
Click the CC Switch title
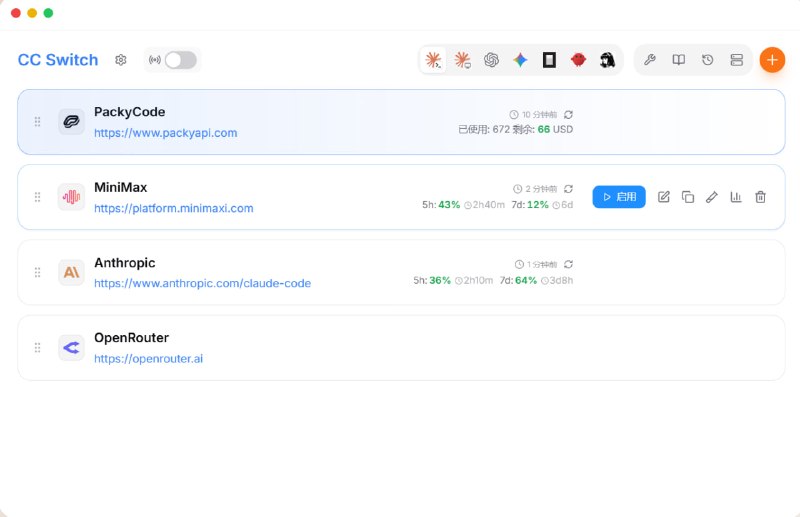pos(58,60)
